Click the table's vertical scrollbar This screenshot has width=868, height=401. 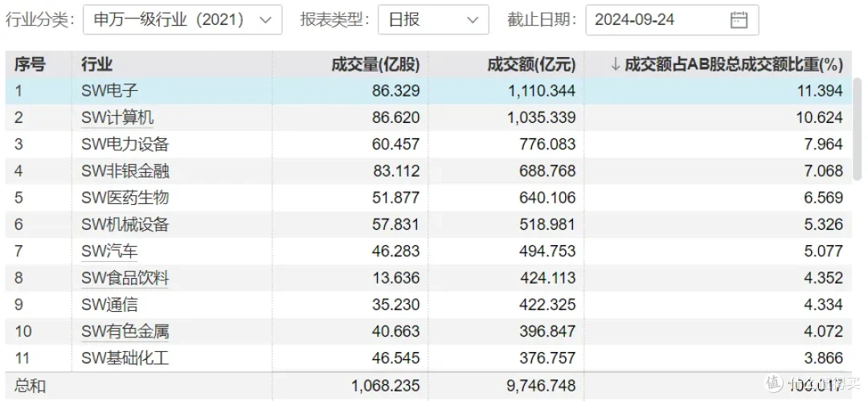tap(857, 129)
